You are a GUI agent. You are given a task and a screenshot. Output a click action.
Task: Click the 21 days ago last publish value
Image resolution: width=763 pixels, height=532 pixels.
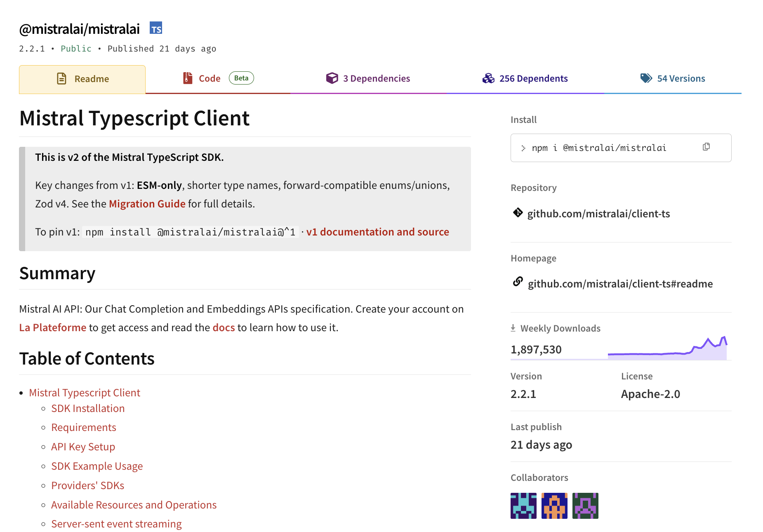[541, 445]
